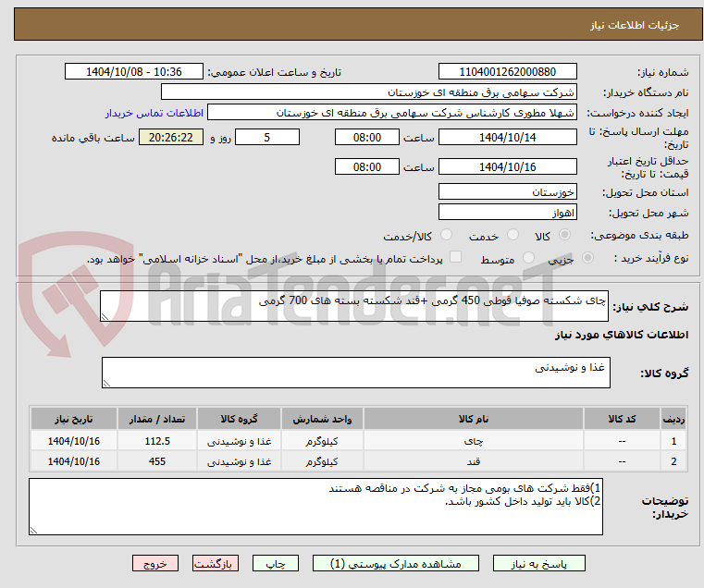The height and width of the screenshot is (588, 704).
Task: Click the کد کالا column header
Action: pyautogui.click(x=622, y=419)
